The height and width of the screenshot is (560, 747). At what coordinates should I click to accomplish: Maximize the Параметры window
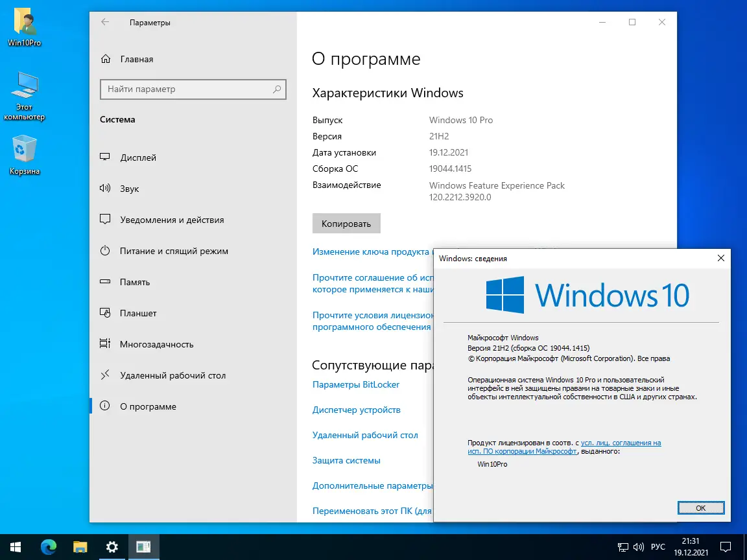[x=632, y=22]
